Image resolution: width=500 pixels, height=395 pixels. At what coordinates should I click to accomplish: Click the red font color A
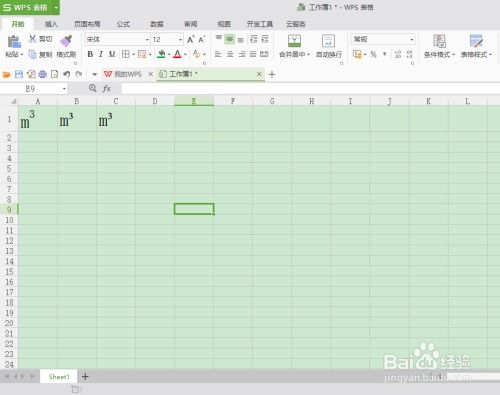(178, 54)
